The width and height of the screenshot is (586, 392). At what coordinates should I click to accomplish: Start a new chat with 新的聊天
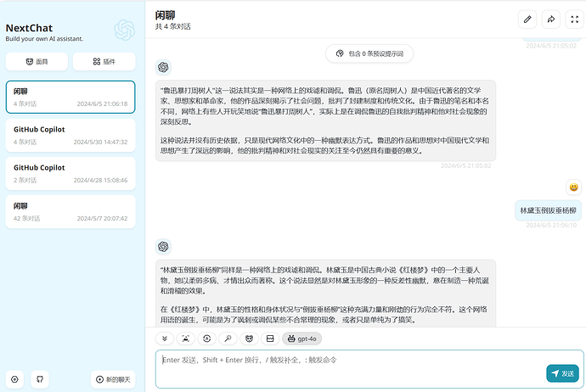(113, 379)
